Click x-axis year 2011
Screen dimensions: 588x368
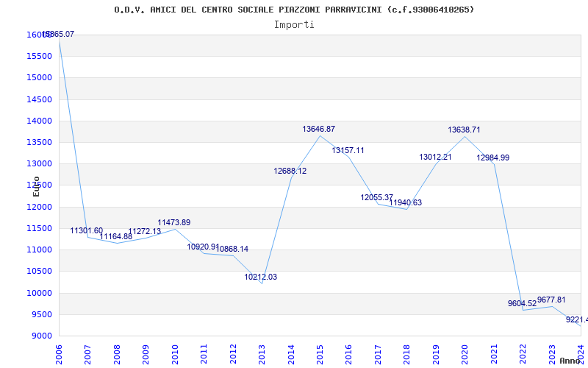[x=204, y=354]
